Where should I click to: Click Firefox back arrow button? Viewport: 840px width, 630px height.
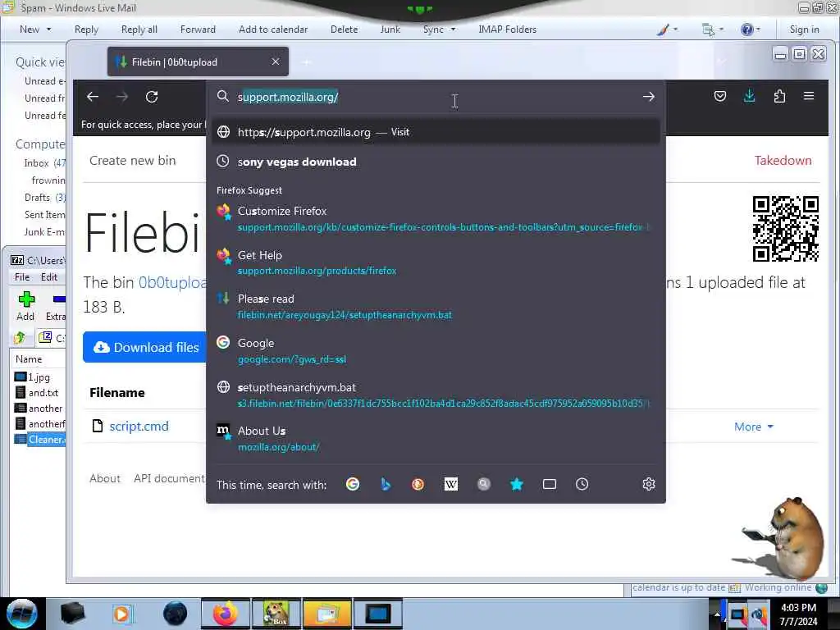93,97
